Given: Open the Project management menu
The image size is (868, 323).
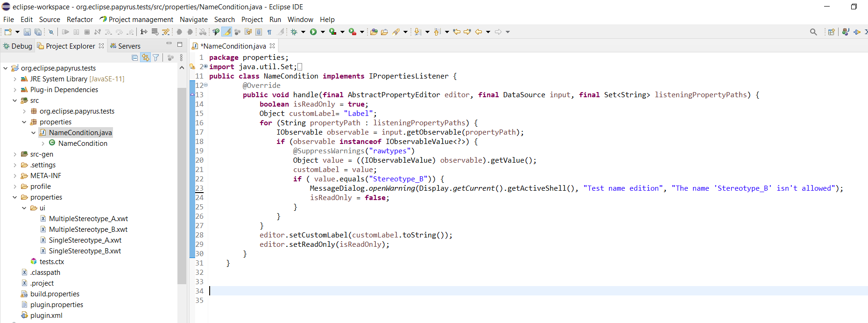Looking at the screenshot, I should click(136, 19).
